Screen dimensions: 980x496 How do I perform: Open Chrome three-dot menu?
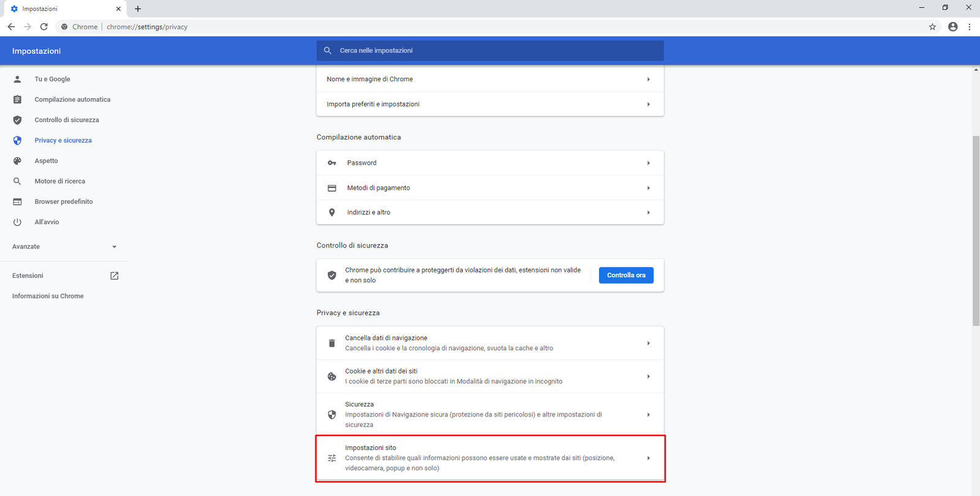point(969,27)
